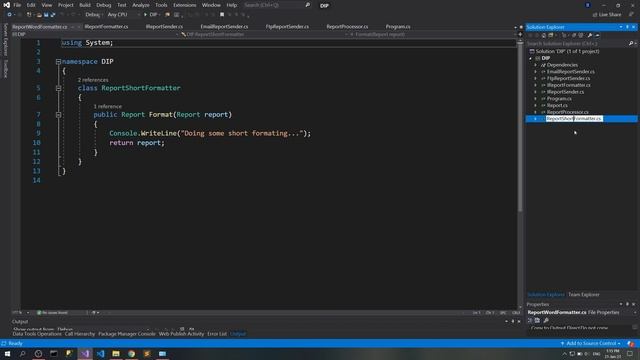Click the Visual Studio logo icon

tap(6, 5)
